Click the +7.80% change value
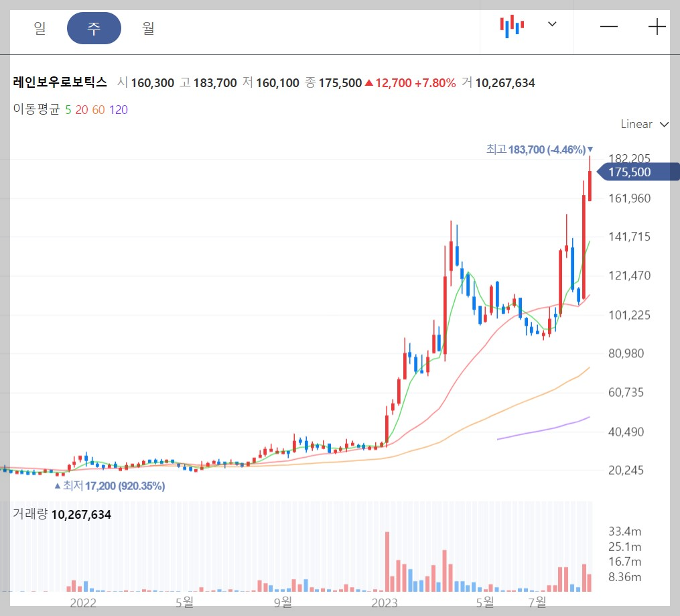Screen dimensions: 680x616 pyautogui.click(x=435, y=83)
